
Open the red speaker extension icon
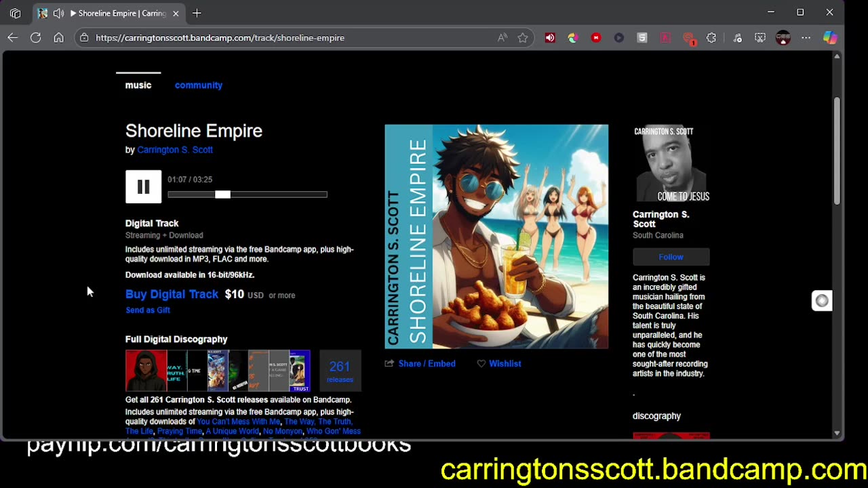click(550, 38)
